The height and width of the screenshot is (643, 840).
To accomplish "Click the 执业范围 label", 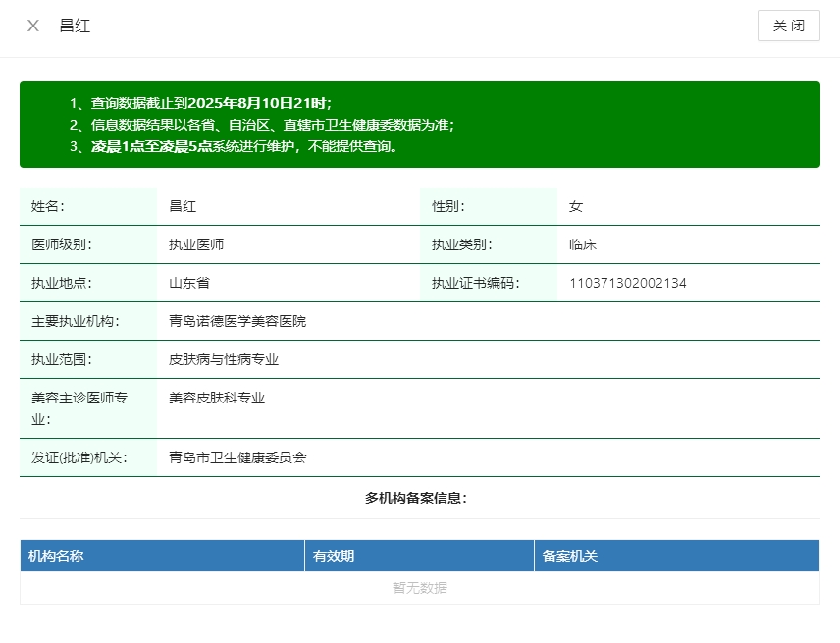I will pyautogui.click(x=62, y=359).
